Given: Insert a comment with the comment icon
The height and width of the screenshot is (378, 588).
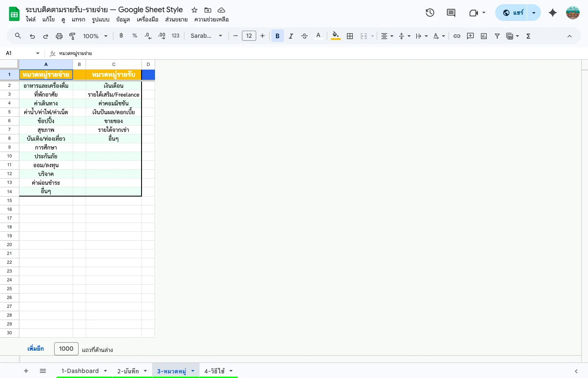Looking at the screenshot, I should tap(470, 36).
